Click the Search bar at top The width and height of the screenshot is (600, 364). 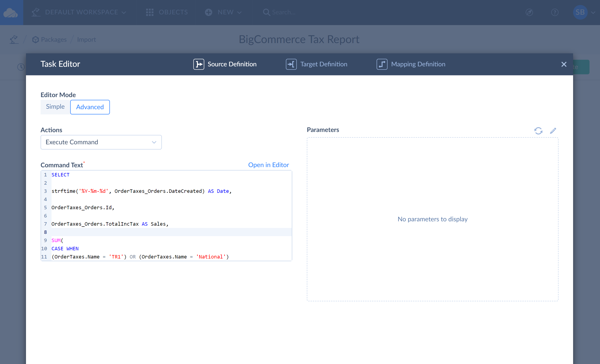click(283, 12)
